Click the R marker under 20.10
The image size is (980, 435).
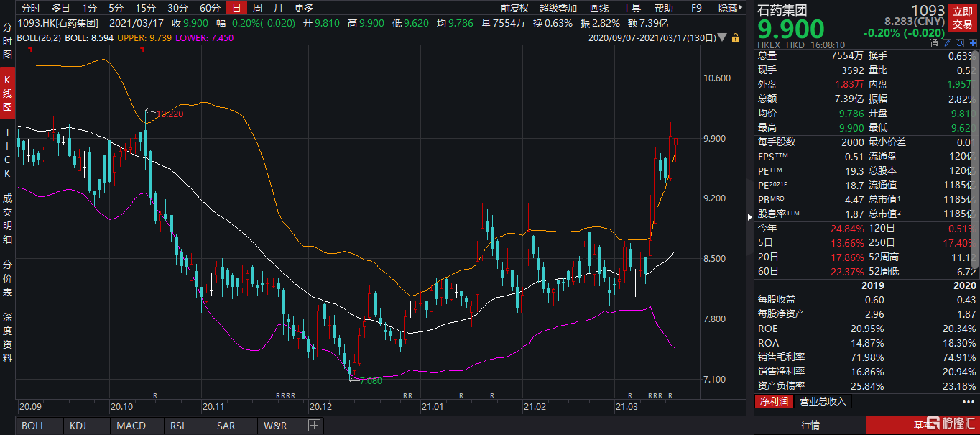[155, 395]
